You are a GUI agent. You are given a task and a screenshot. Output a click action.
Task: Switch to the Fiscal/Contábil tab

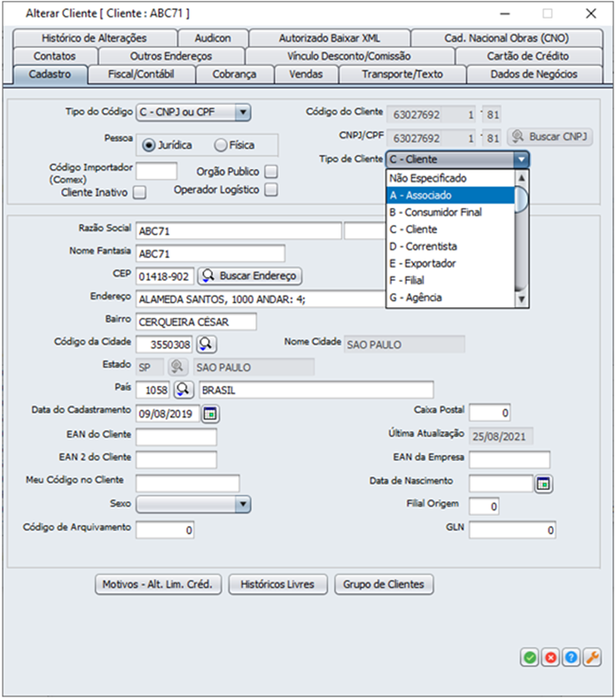point(142,74)
